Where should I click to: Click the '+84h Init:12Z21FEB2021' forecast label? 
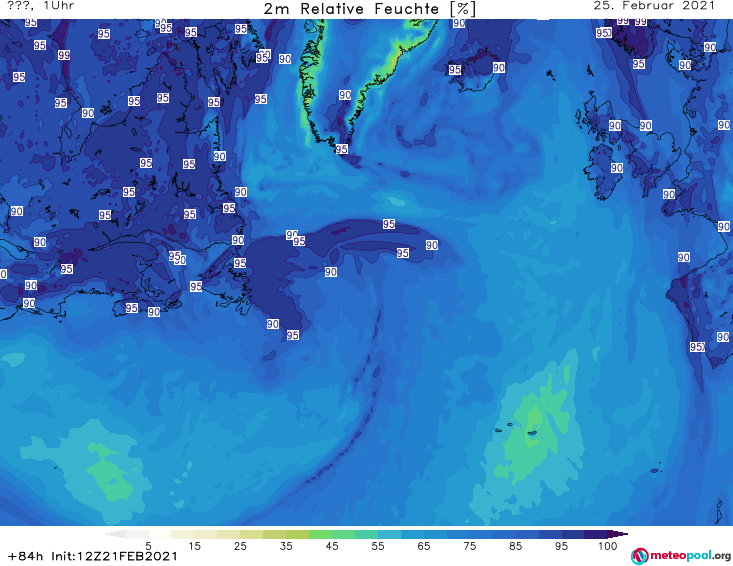tap(93, 556)
